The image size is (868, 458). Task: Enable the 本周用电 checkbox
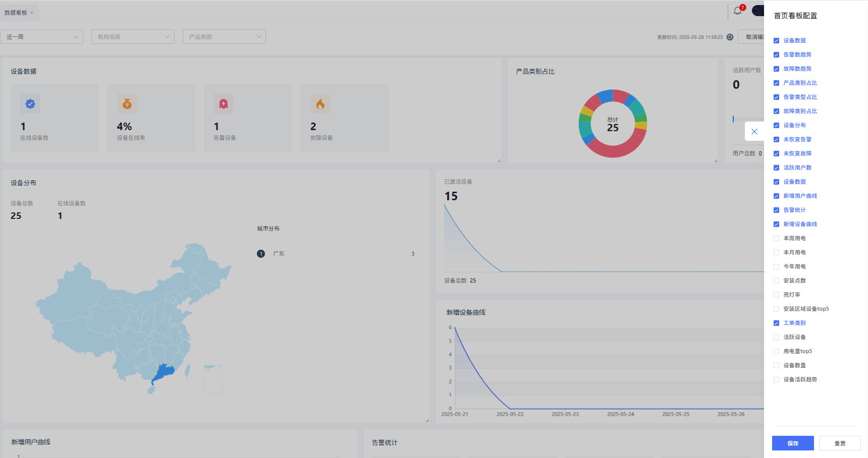point(776,238)
